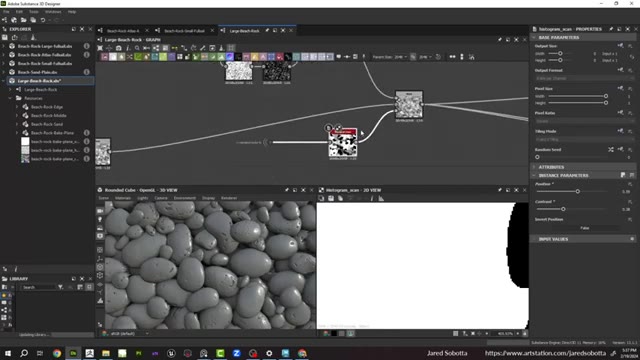Open the Scene menu in 3D view
This screenshot has height=360, width=640.
pyautogui.click(x=104, y=198)
